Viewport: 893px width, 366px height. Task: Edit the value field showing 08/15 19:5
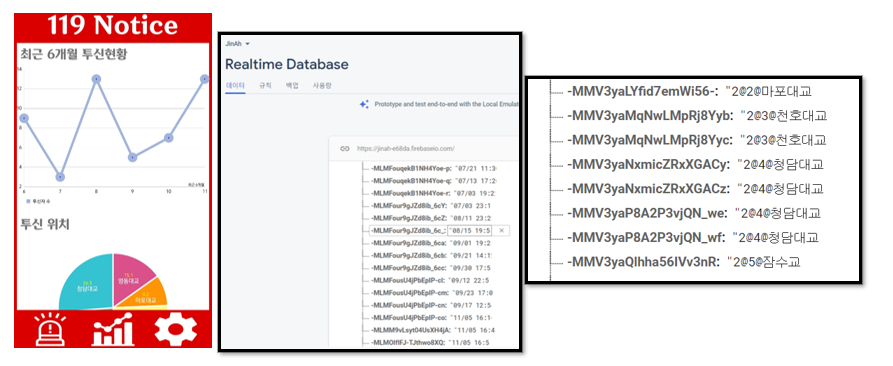point(470,231)
